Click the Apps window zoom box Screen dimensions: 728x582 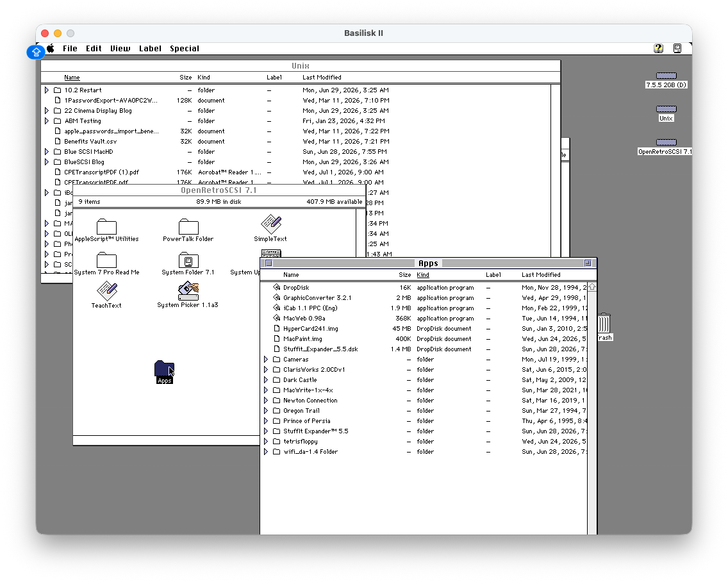tap(588, 263)
